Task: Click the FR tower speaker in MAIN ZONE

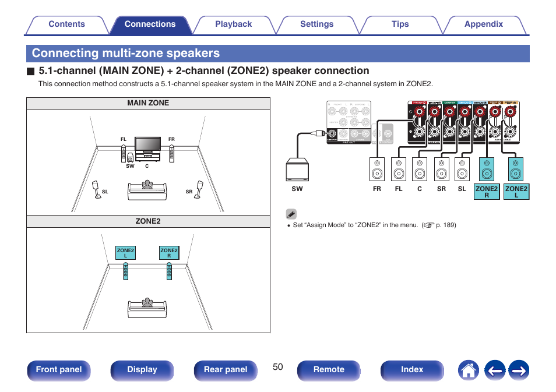Action: tap(171, 153)
